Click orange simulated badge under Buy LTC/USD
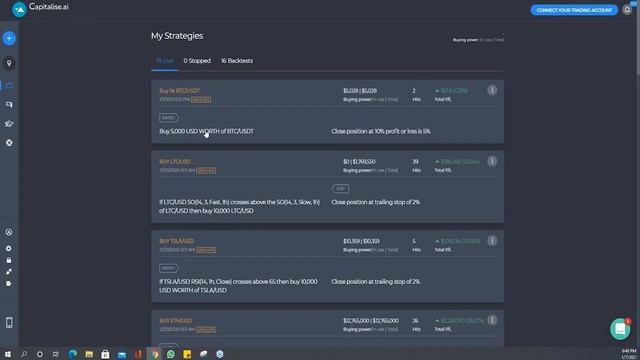640x360 pixels. 206,171
